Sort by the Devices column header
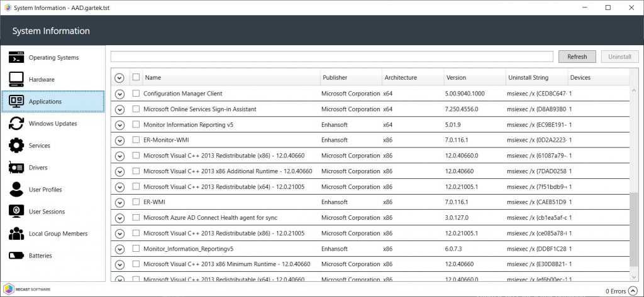The image size is (644, 297). point(599,77)
